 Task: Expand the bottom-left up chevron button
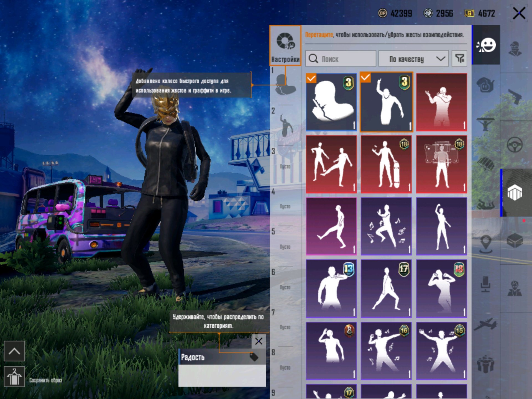click(x=14, y=351)
